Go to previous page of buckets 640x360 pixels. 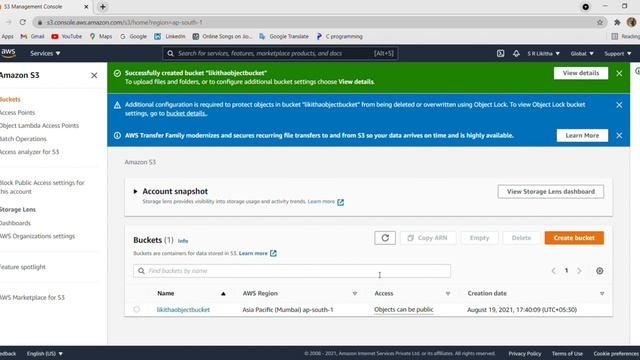click(554, 271)
